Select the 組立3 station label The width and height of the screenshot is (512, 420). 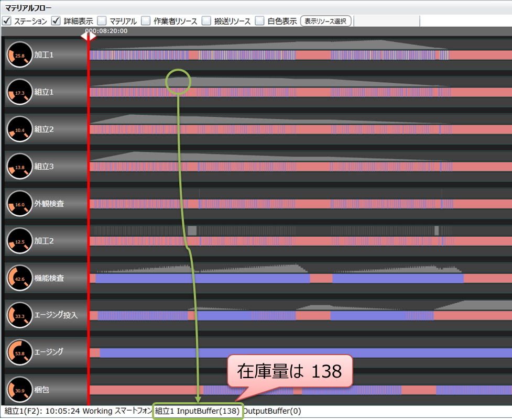[43, 166]
